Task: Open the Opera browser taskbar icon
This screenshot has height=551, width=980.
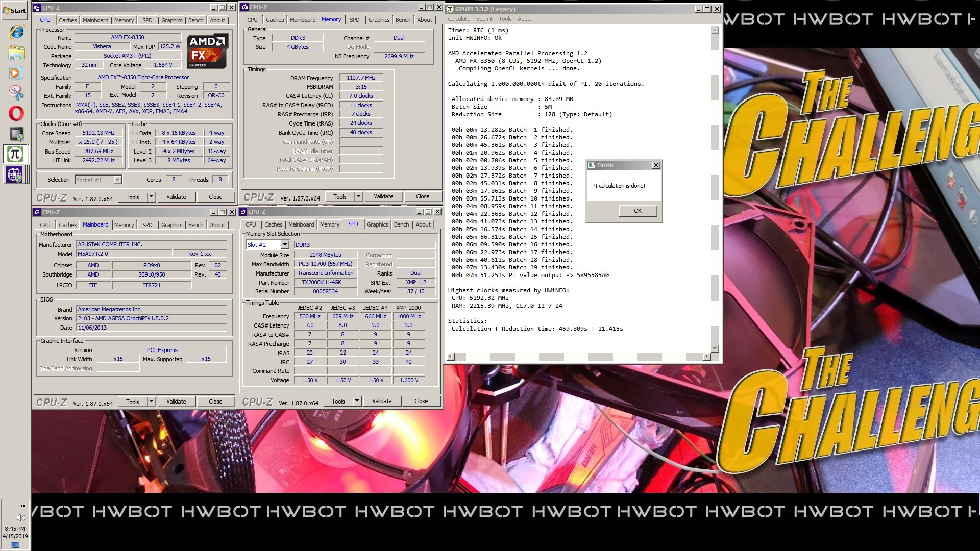Action: [16, 113]
